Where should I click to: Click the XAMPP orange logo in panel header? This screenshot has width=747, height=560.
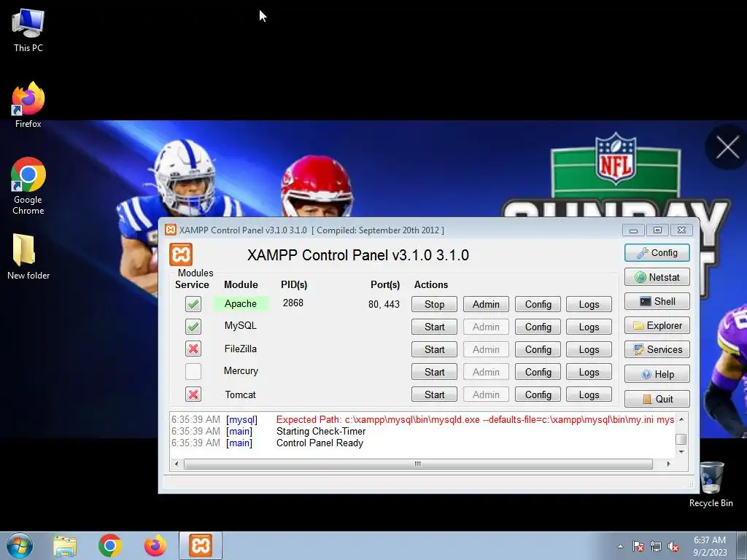coord(181,254)
